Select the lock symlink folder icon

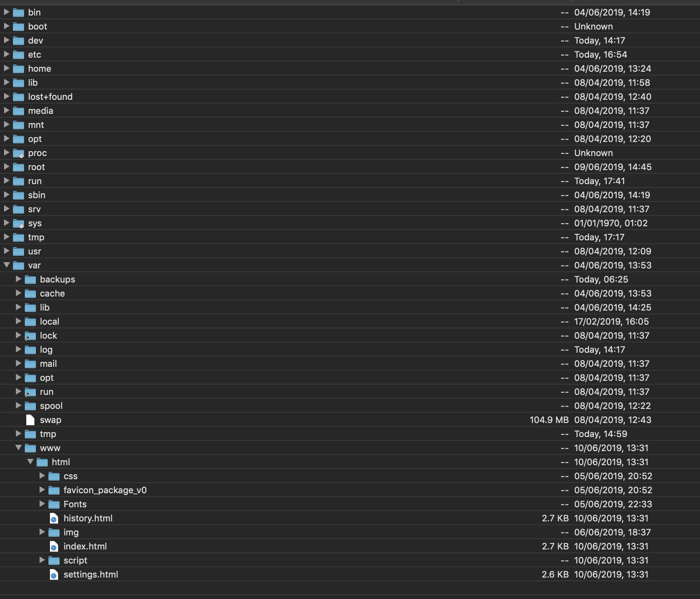tap(30, 336)
